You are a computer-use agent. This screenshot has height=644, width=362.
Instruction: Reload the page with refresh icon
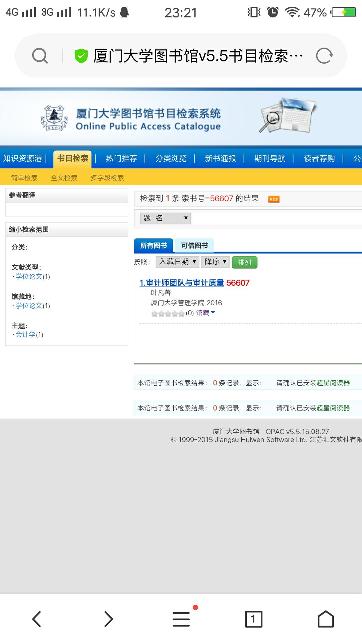tap(324, 56)
